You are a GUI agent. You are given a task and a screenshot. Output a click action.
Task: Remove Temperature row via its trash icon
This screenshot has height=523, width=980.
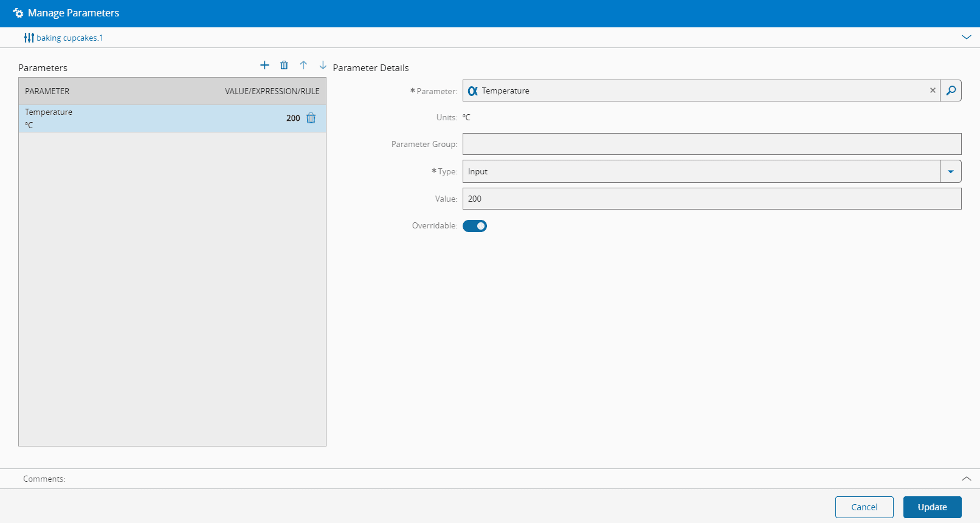click(311, 118)
